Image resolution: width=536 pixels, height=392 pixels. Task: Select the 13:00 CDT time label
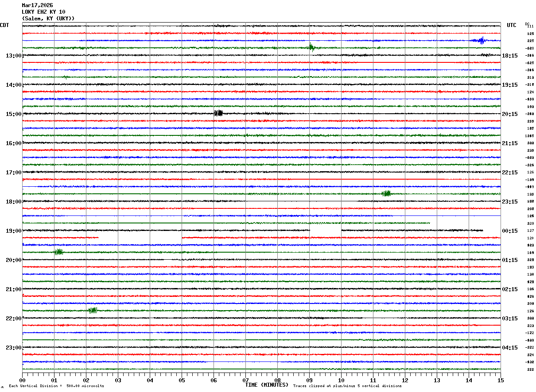pyautogui.click(x=14, y=56)
